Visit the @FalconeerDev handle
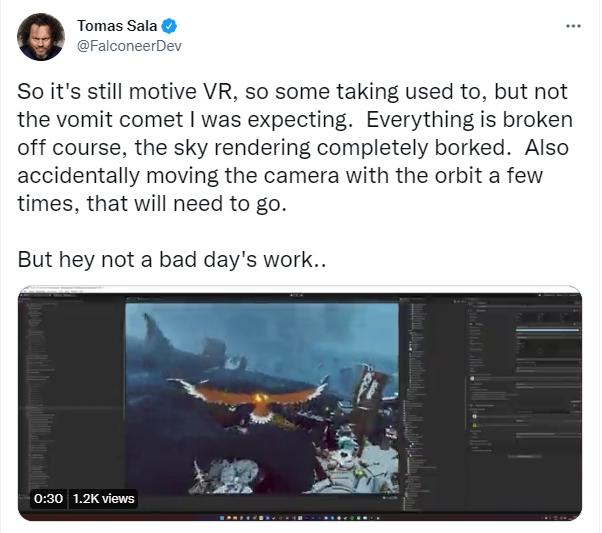The height and width of the screenshot is (533, 602). point(129,46)
